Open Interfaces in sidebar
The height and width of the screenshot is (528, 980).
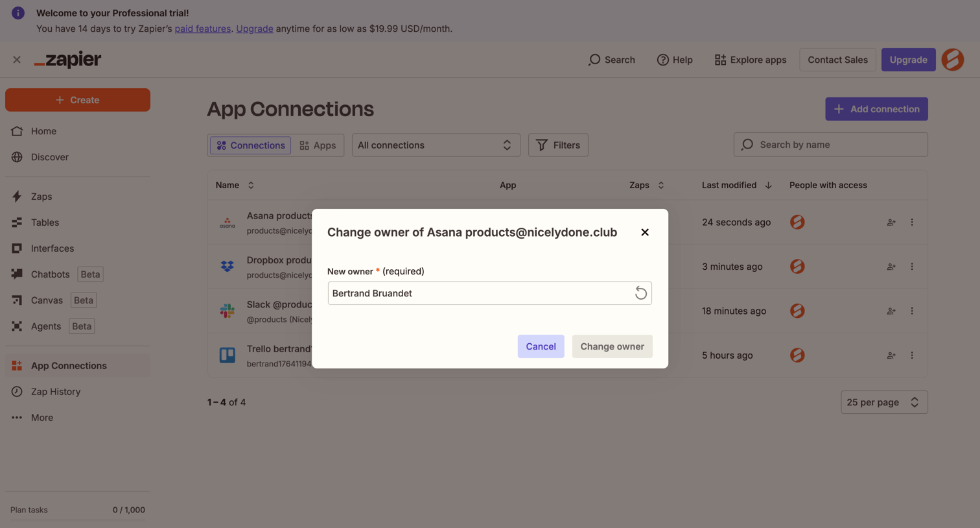click(78, 248)
